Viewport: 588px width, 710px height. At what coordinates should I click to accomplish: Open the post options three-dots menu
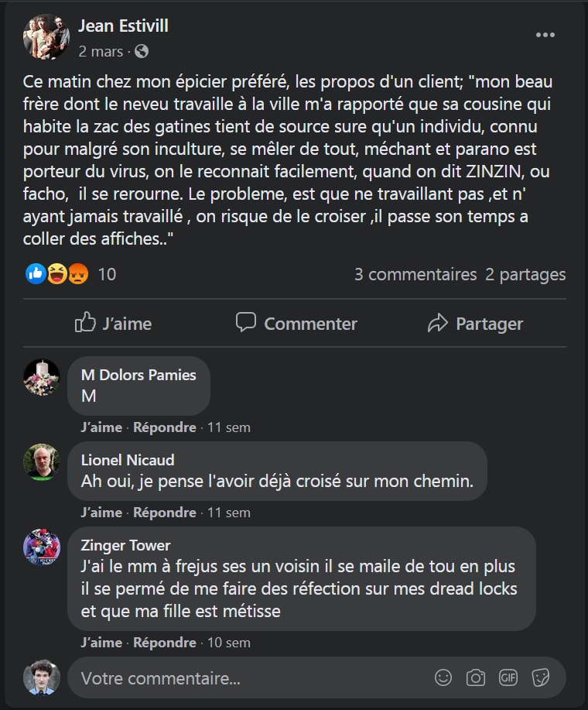545,36
